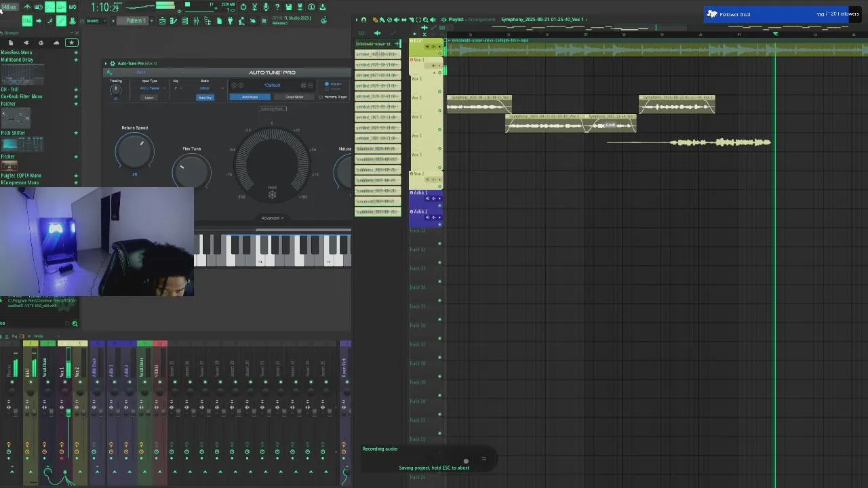Screen dimensions: 868x488
Task: Unstar MaxxBass Mono favorite star
Action: 76,52
